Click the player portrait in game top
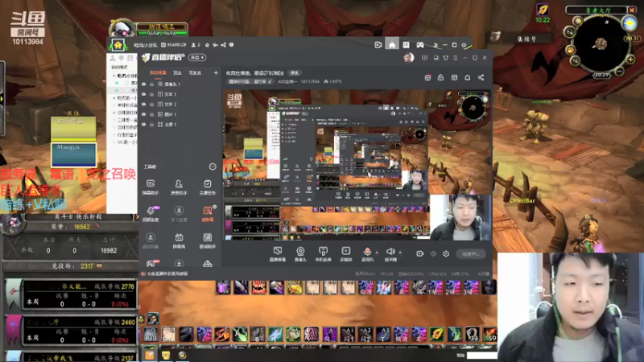644x362 pixels. click(122, 30)
